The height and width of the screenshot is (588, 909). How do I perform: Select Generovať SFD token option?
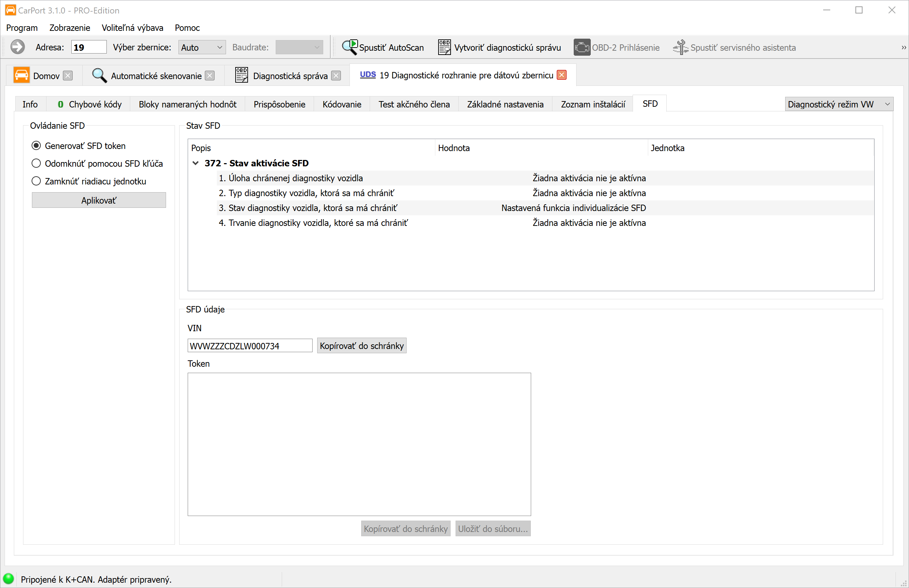click(x=36, y=145)
